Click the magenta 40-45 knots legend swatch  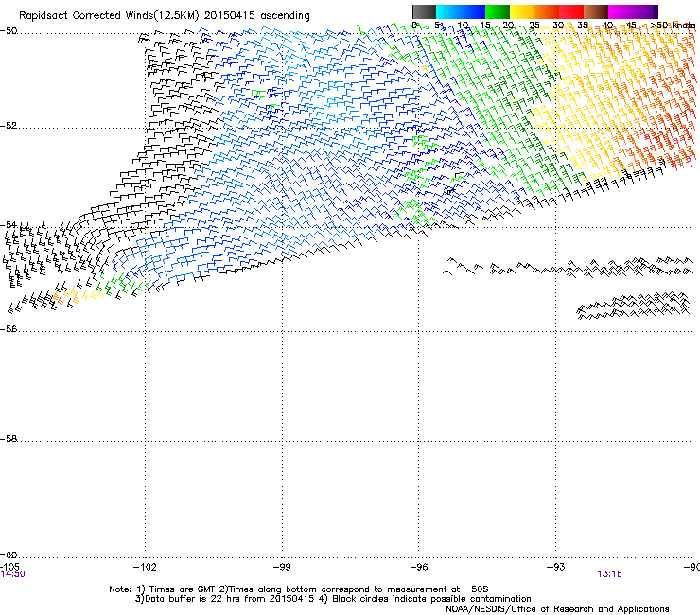621,11
